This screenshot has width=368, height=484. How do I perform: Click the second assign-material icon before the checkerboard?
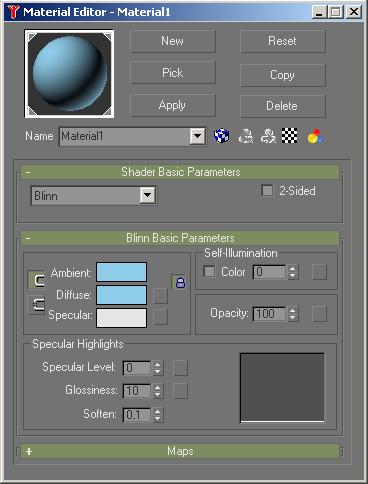point(268,136)
